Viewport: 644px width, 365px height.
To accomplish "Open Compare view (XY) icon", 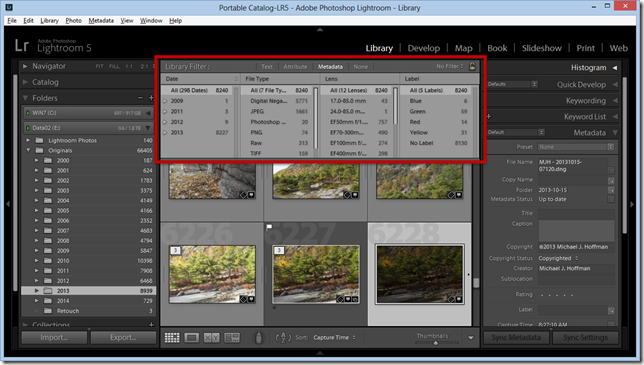I will [212, 337].
